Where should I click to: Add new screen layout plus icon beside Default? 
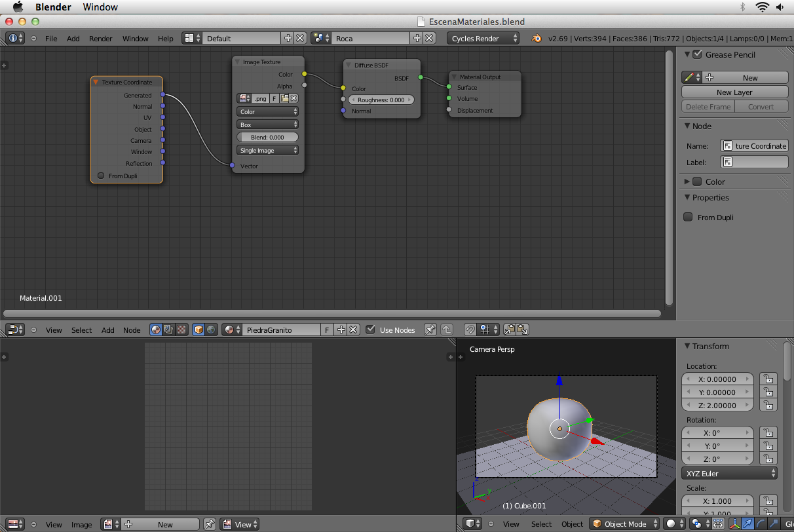288,38
